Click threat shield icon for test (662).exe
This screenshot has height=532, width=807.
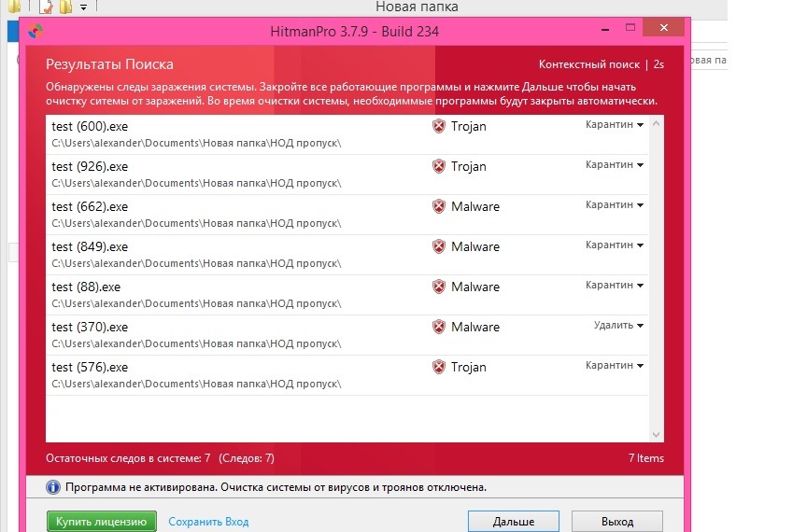(x=438, y=206)
